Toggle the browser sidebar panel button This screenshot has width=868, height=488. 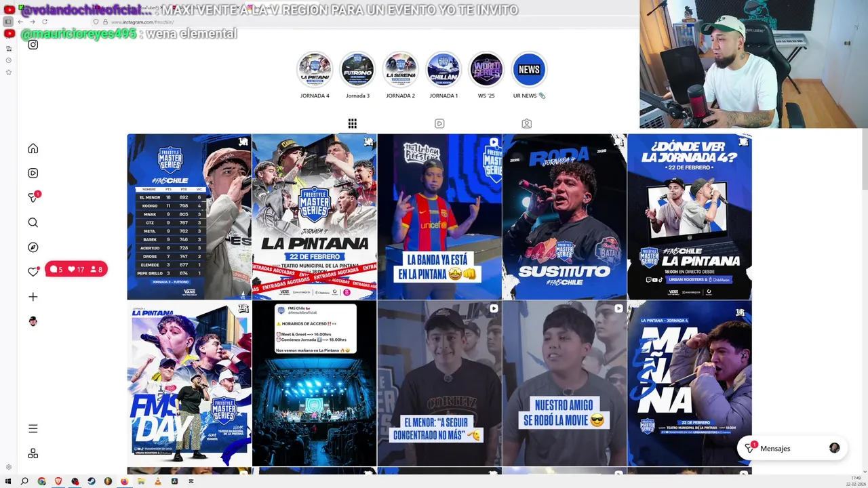8,22
